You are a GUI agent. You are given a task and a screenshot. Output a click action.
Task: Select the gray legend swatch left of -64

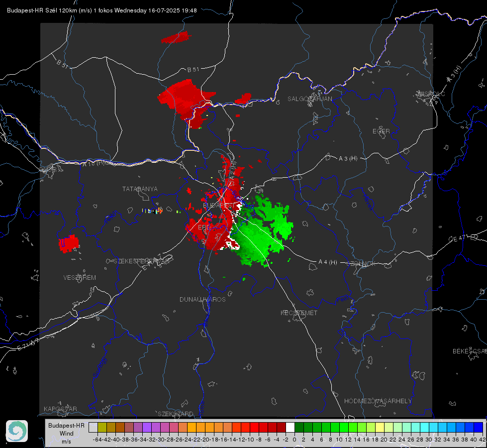click(93, 428)
